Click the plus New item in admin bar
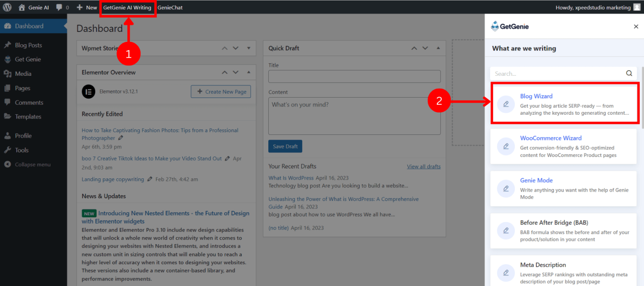 point(87,8)
